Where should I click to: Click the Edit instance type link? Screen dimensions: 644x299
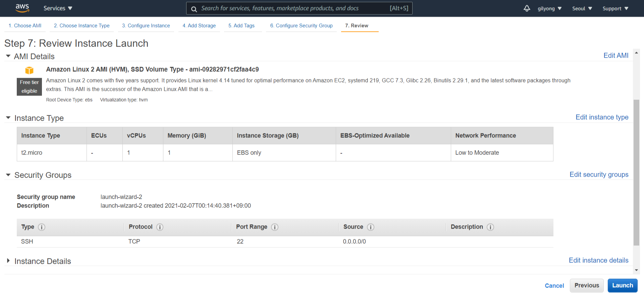[602, 117]
